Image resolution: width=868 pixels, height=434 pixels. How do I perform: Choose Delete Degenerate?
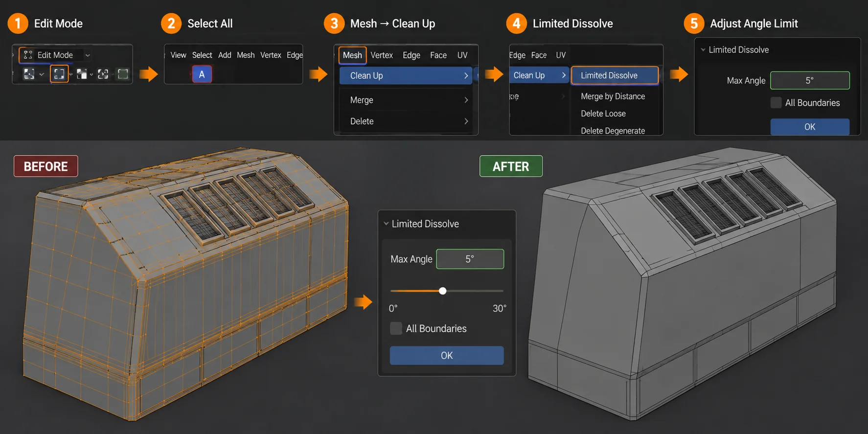coord(613,131)
